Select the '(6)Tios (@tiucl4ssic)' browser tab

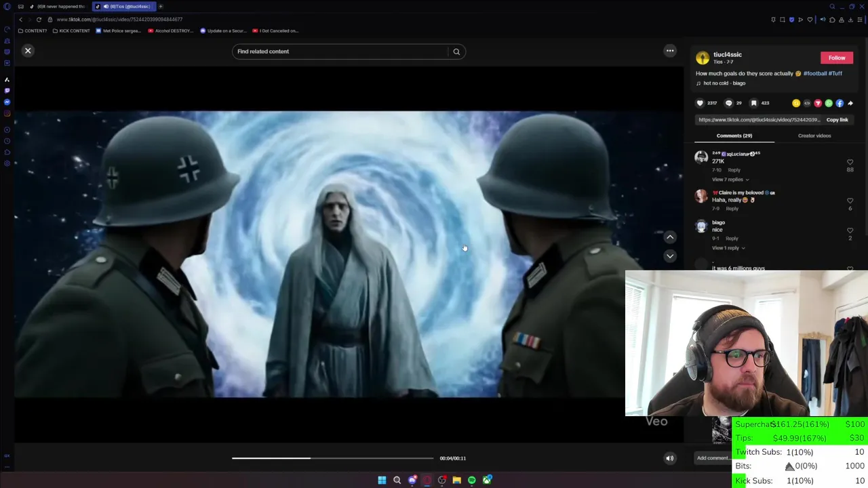(x=125, y=7)
